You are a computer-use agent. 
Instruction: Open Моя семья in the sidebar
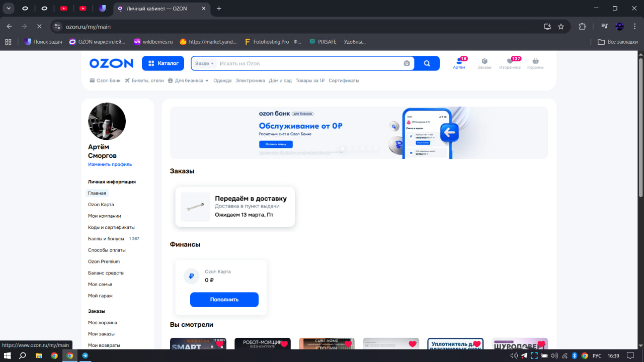click(x=100, y=284)
